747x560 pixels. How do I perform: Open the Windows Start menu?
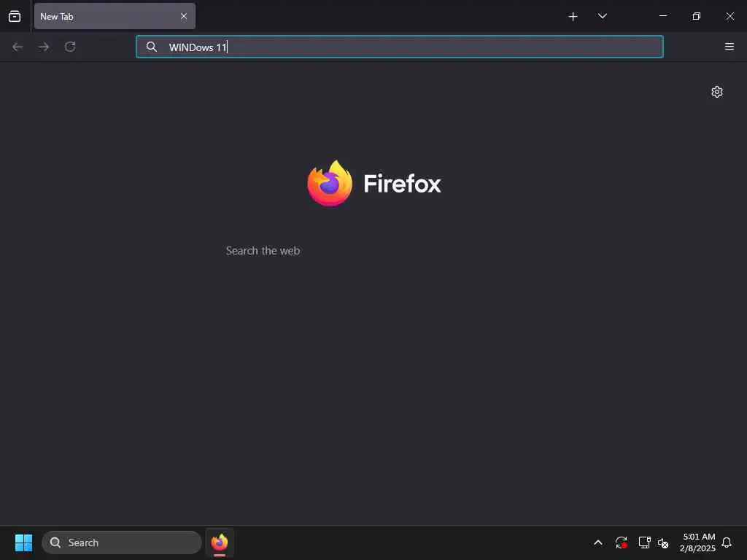tap(24, 542)
